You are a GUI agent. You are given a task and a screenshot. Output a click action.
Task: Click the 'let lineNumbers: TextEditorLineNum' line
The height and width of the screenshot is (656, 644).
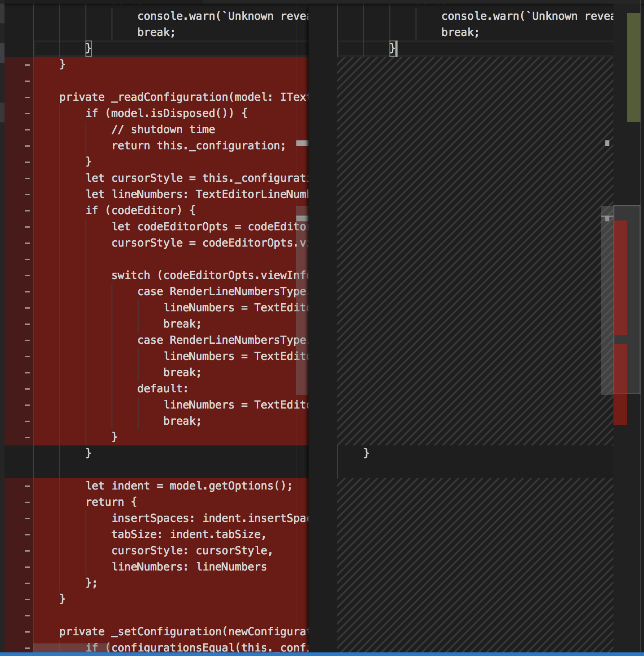coord(197,194)
